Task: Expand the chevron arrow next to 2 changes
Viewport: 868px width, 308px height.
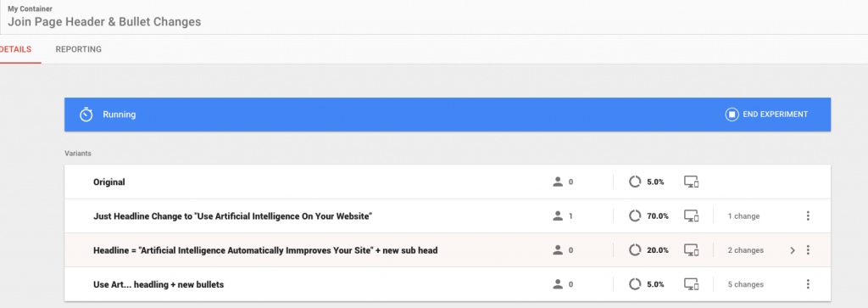Action: point(793,250)
